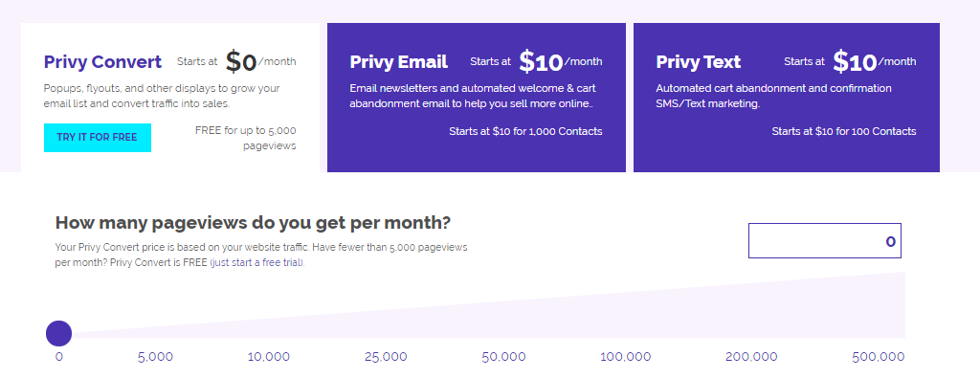The image size is (980, 378).
Task: Set slider to the 10,000 mark
Action: coord(268,357)
